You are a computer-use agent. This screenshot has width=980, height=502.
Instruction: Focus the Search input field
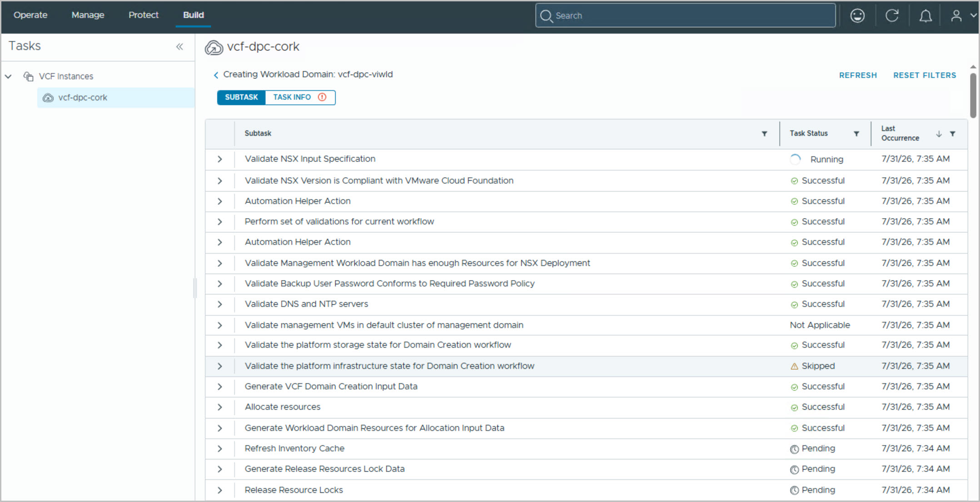[x=686, y=16]
